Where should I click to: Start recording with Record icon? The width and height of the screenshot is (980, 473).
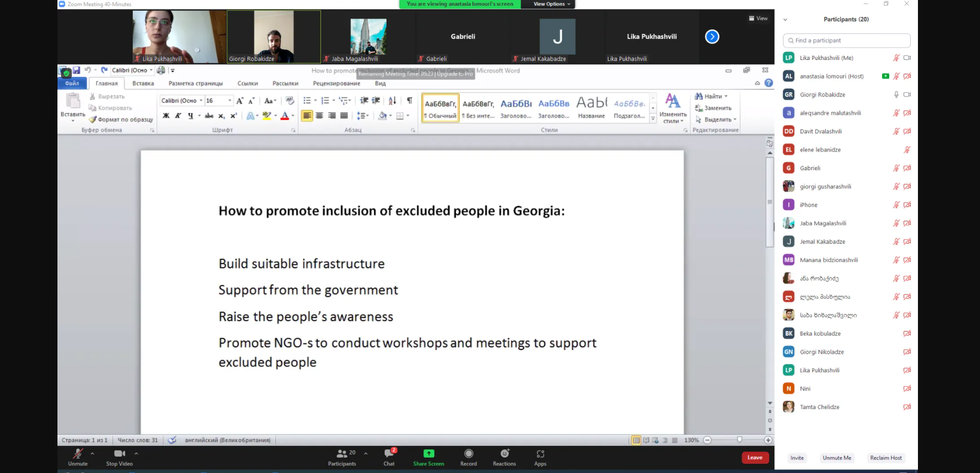468,454
